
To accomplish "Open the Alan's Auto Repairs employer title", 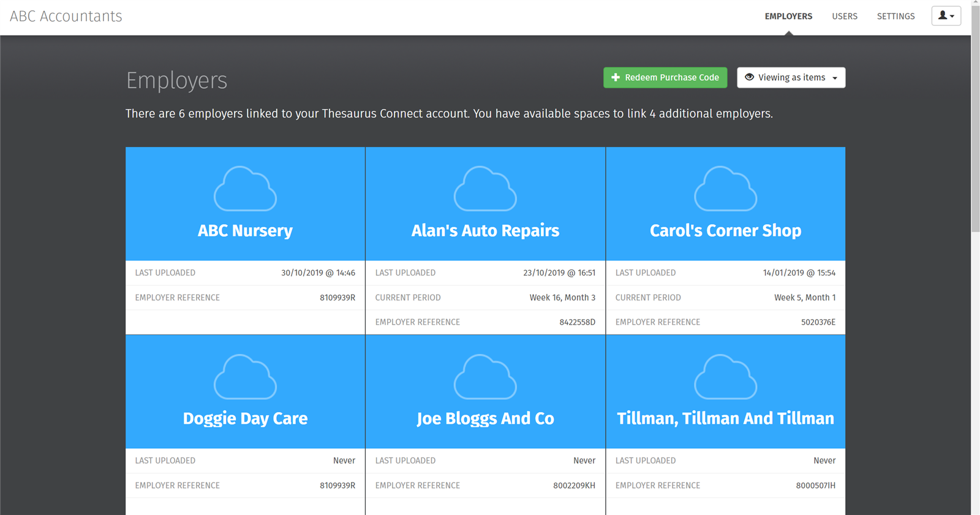I will (x=485, y=231).
